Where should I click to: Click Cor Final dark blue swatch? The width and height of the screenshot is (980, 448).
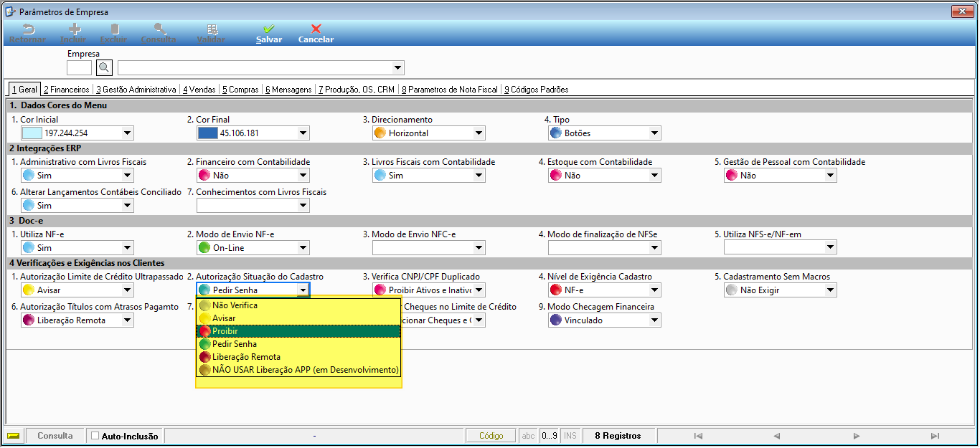207,133
